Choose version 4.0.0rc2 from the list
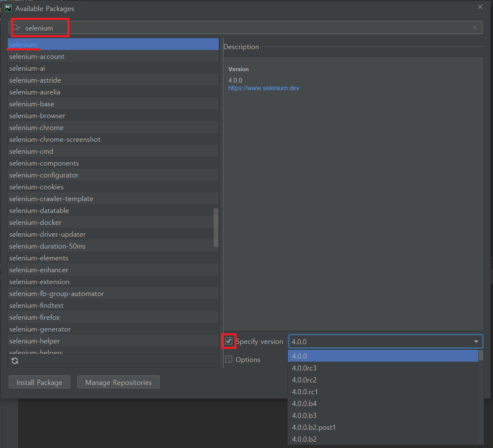 [x=383, y=380]
